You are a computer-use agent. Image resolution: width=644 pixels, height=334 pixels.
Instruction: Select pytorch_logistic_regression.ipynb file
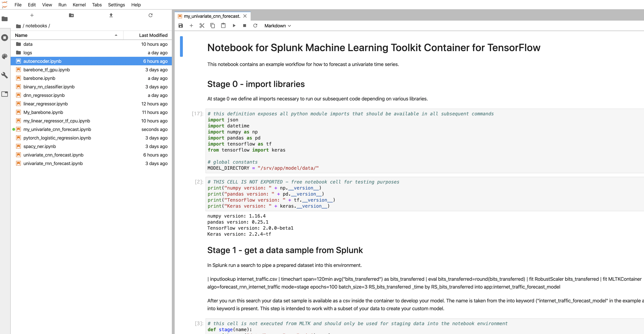click(91, 138)
